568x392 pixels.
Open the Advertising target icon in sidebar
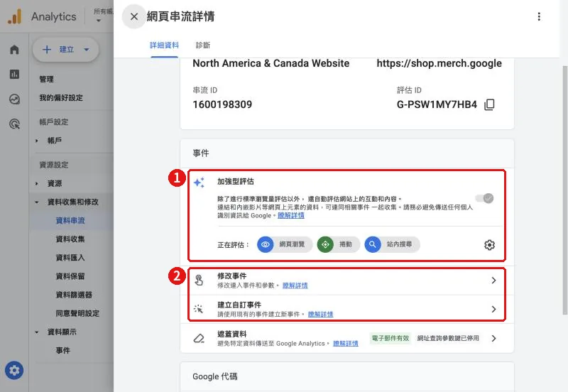[14, 124]
